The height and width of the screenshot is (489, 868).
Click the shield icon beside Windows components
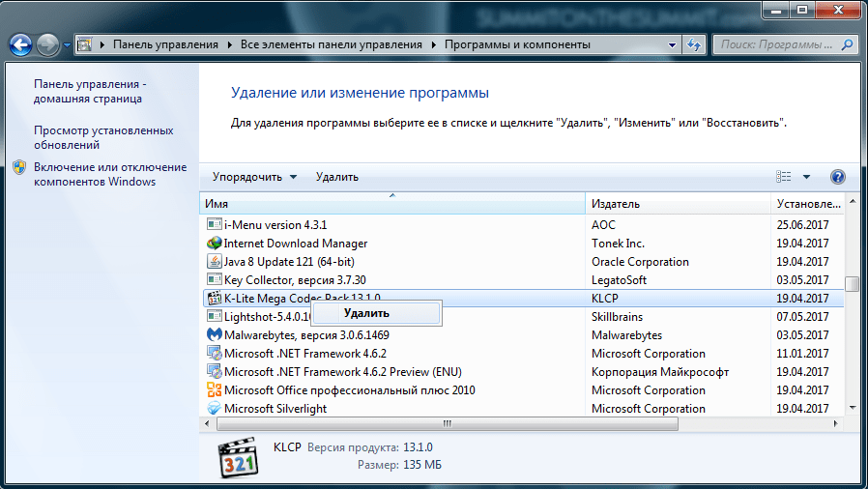(x=19, y=167)
